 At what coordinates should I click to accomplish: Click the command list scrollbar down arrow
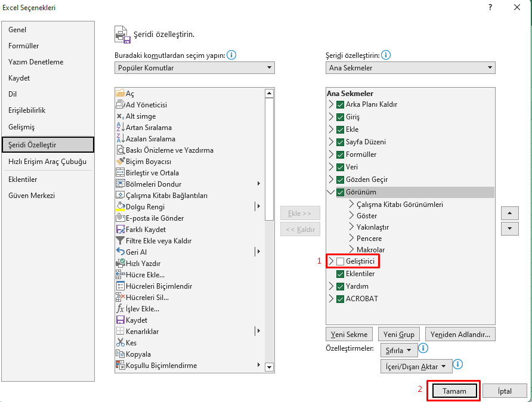click(x=269, y=367)
